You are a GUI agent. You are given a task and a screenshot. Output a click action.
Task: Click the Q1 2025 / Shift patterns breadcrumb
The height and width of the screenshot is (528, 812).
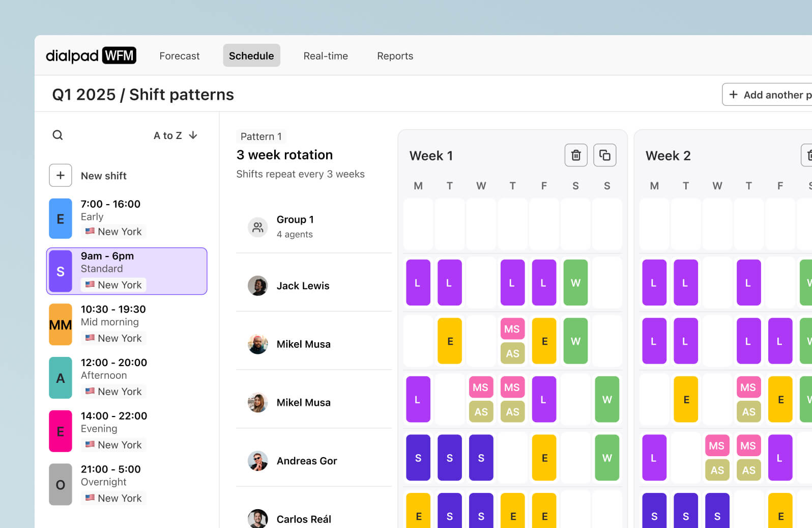[x=143, y=94]
